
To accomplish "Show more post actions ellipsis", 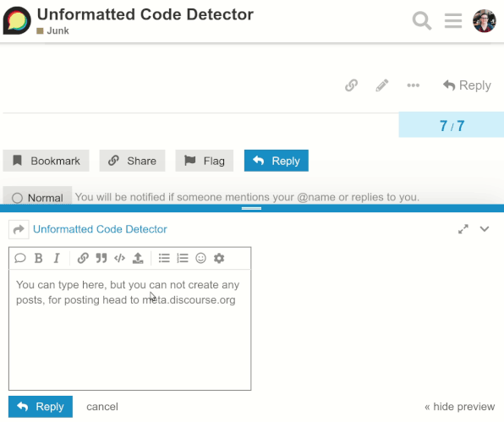I will coord(413,85).
